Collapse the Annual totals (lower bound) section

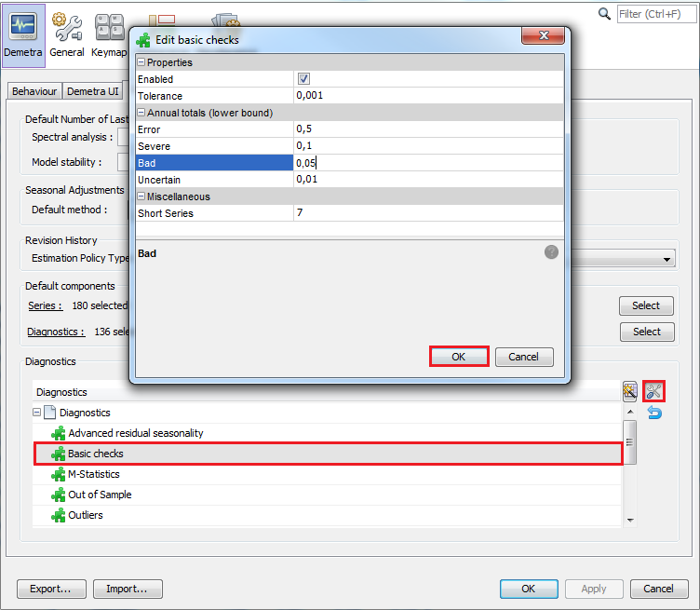(x=142, y=113)
